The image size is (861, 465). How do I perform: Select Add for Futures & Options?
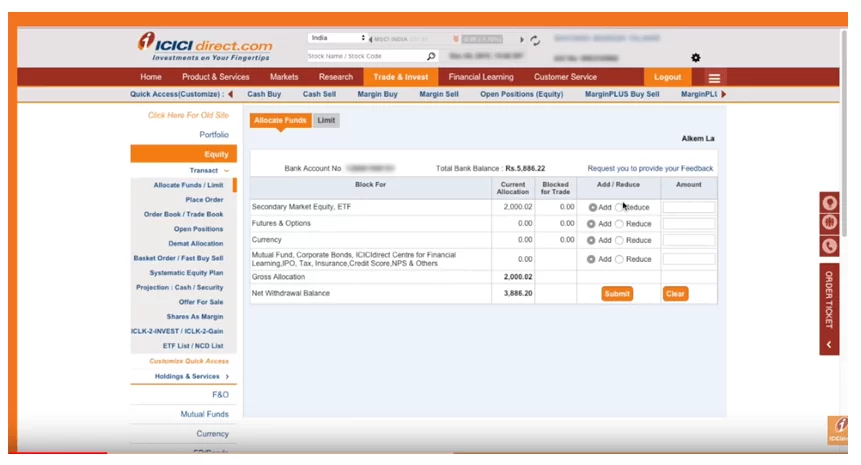[591, 224]
